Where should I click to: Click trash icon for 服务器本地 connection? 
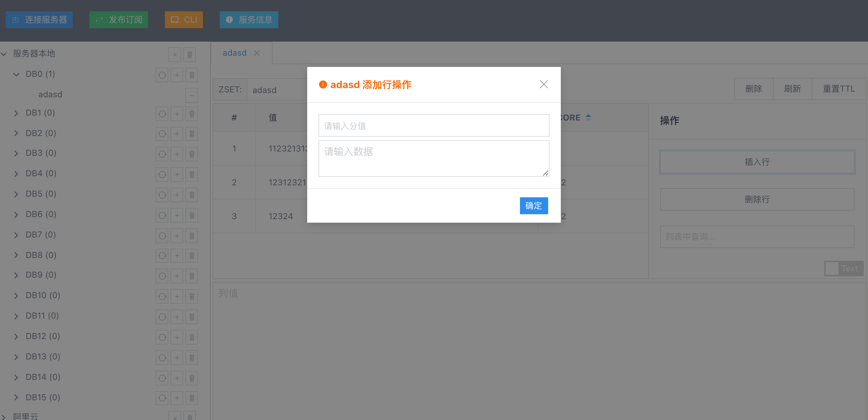pyautogui.click(x=190, y=55)
